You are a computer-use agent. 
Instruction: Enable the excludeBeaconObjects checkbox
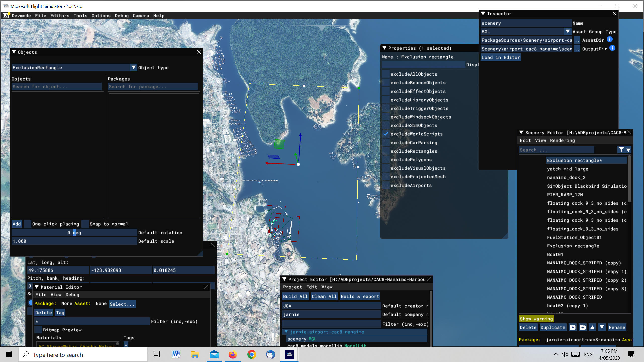(386, 83)
